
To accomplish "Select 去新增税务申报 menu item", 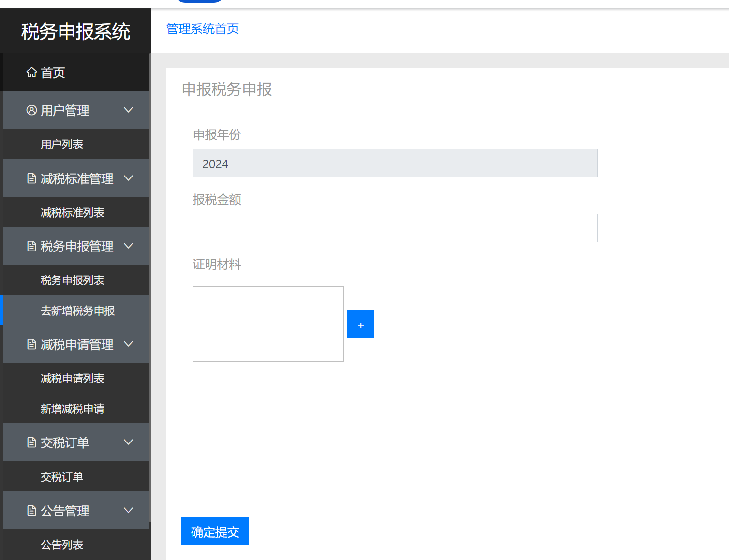I will point(77,311).
